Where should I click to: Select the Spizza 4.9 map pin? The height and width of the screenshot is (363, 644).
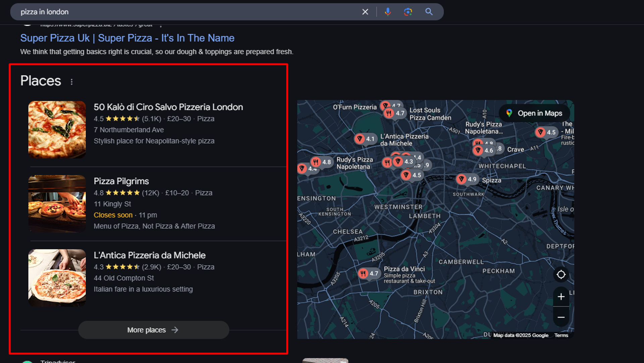tap(467, 179)
